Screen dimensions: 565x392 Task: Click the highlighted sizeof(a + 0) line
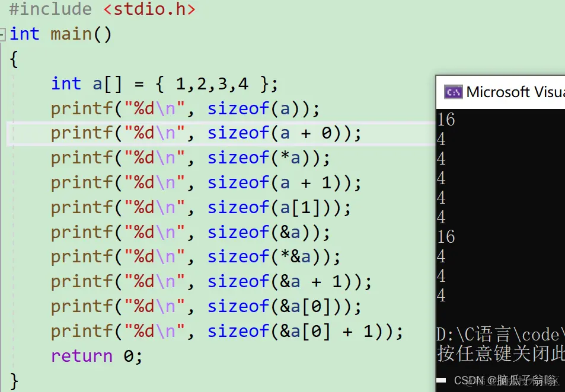pos(206,133)
